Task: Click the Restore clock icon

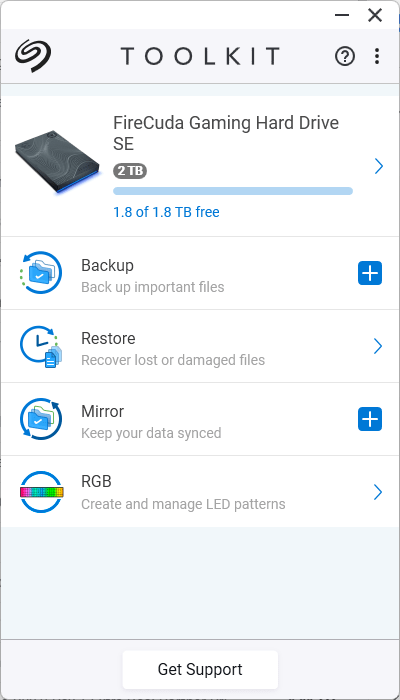Action: (41, 346)
